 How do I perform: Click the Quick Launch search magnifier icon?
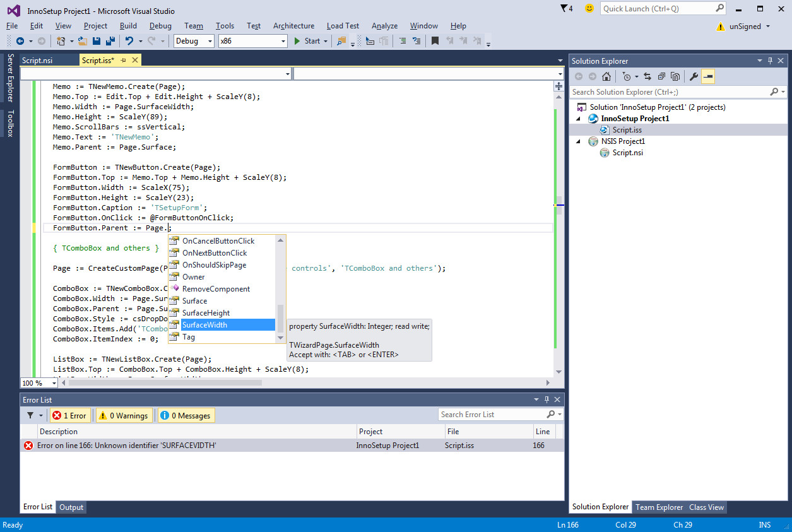point(719,8)
